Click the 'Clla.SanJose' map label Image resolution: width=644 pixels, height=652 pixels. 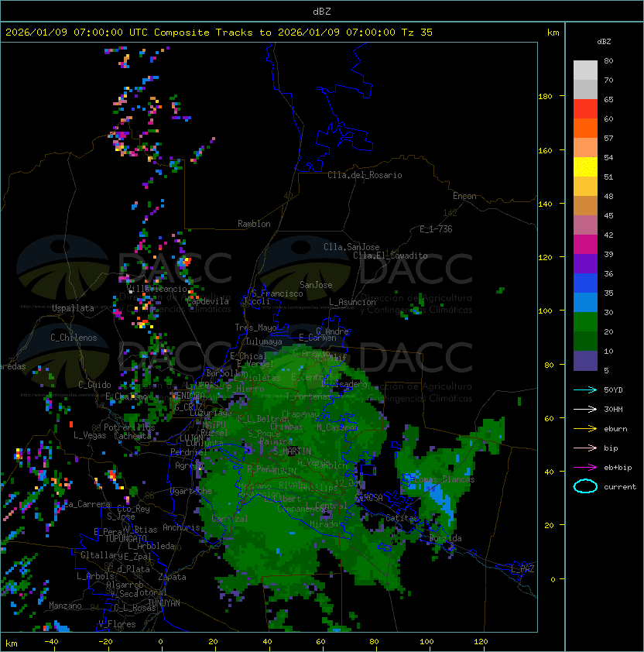click(351, 247)
